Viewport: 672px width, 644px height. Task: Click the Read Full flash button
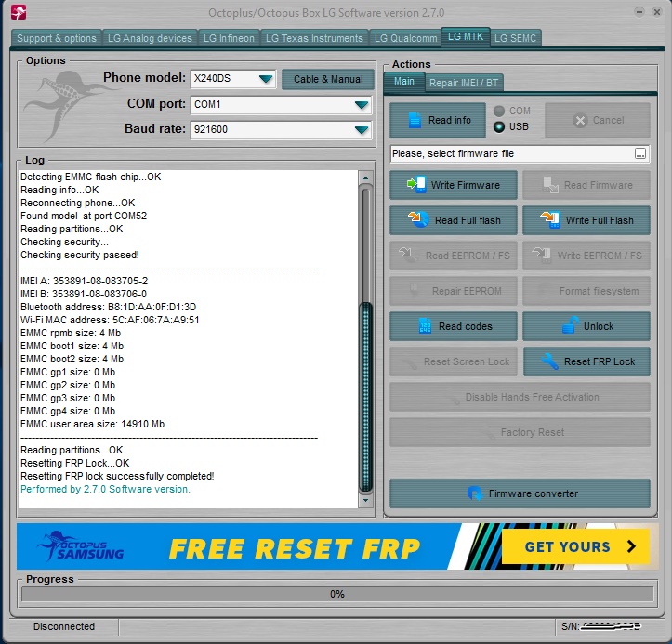454,220
